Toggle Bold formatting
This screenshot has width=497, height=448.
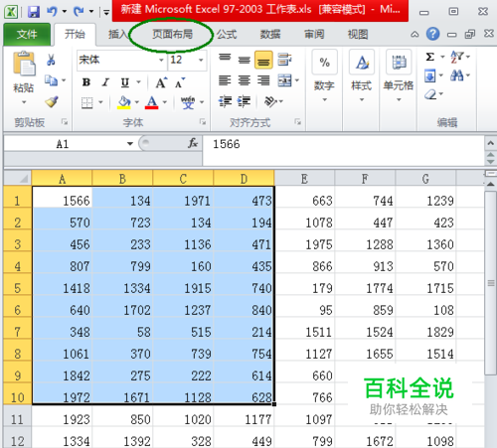[86, 82]
